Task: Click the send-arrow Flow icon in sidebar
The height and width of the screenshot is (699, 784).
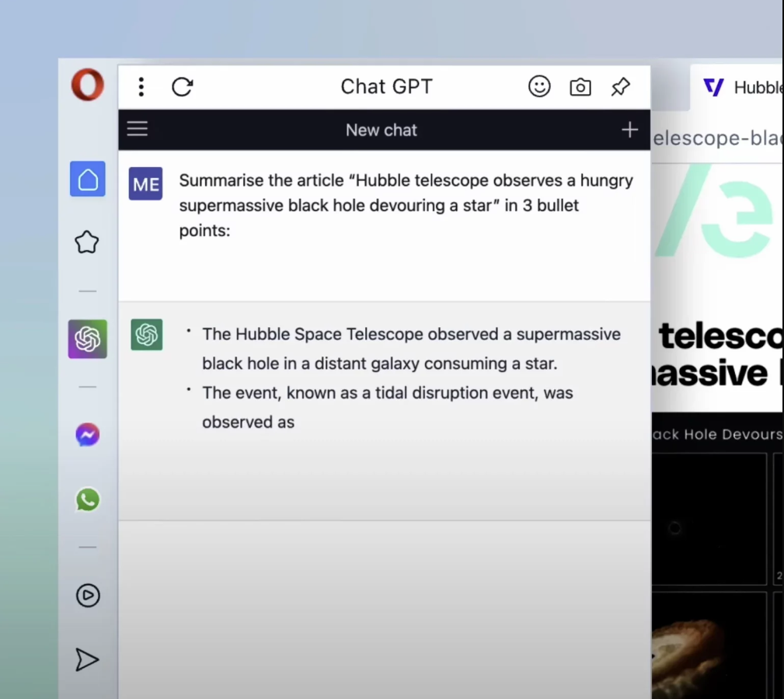Action: point(87,659)
